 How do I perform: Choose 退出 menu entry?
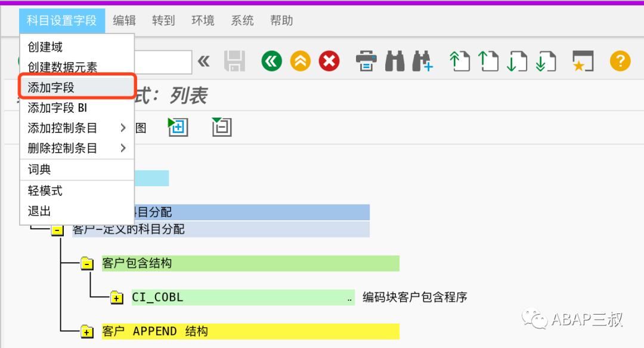click(77, 211)
